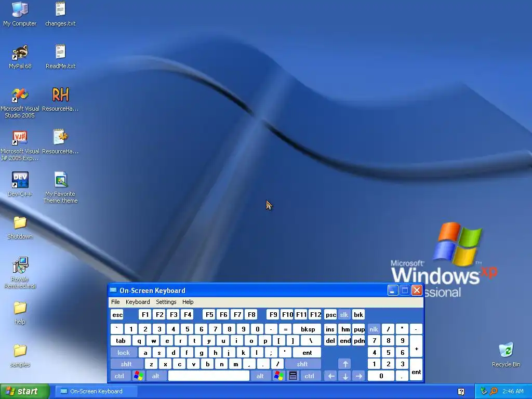
Task: Toggle the left shft key
Action: coord(126,364)
